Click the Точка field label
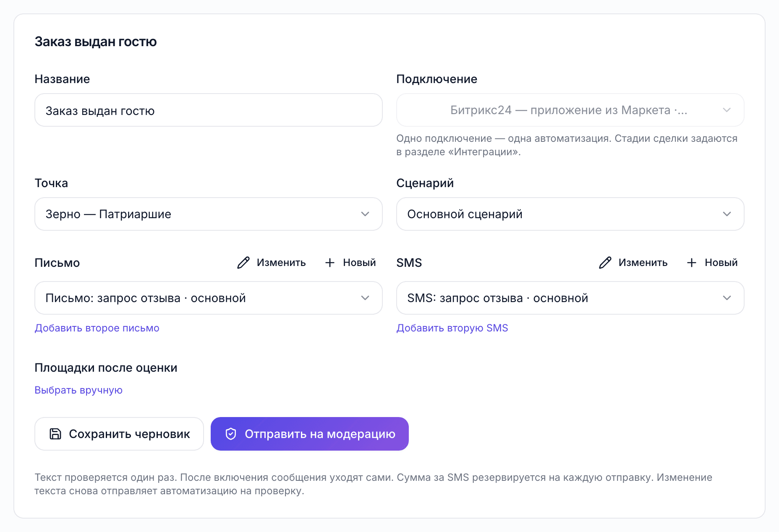The image size is (779, 532). click(x=51, y=183)
